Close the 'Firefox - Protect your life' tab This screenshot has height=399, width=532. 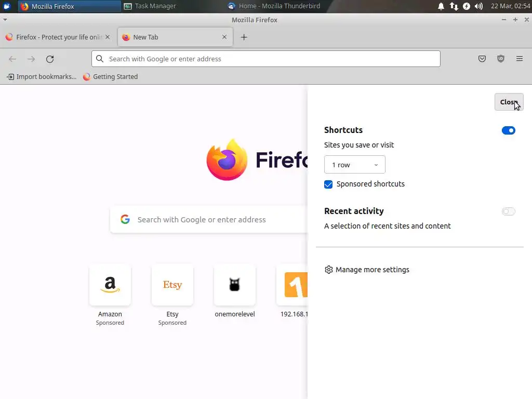(108, 37)
